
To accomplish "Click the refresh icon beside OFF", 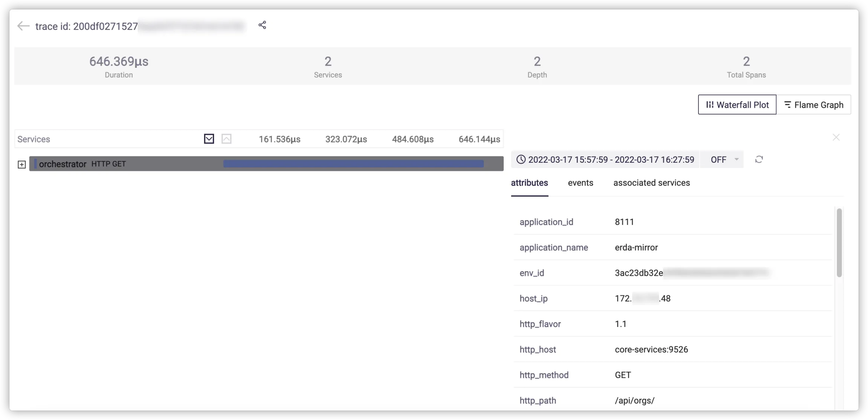I will pos(759,160).
